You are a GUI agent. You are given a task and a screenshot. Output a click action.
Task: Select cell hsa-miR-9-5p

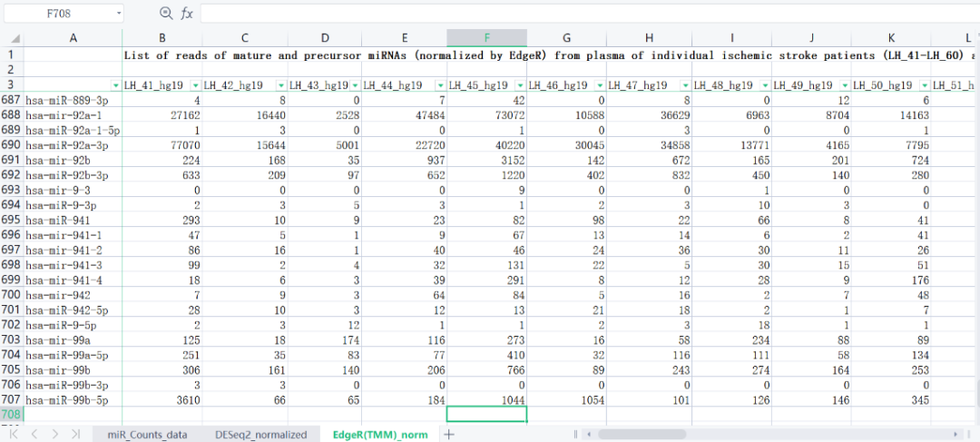pyautogui.click(x=73, y=325)
